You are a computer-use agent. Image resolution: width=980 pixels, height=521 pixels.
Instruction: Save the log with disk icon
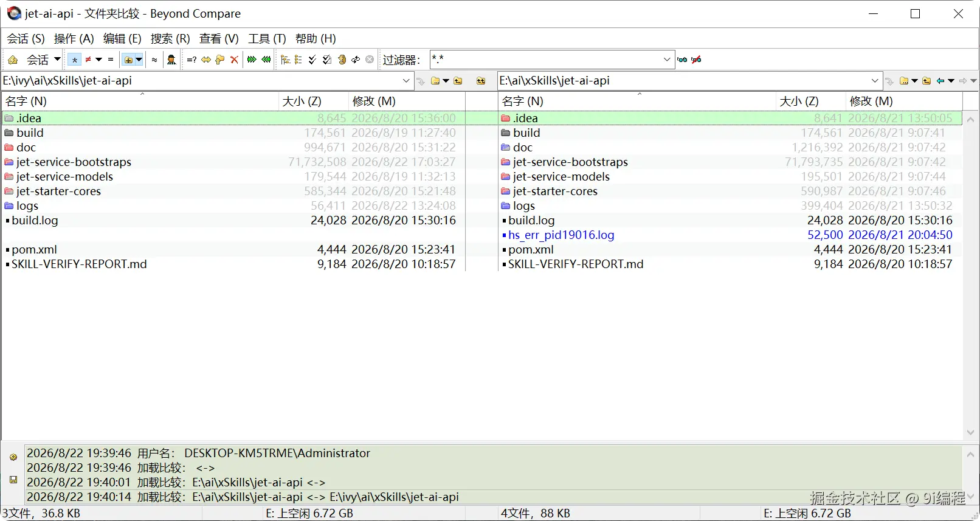coord(13,480)
